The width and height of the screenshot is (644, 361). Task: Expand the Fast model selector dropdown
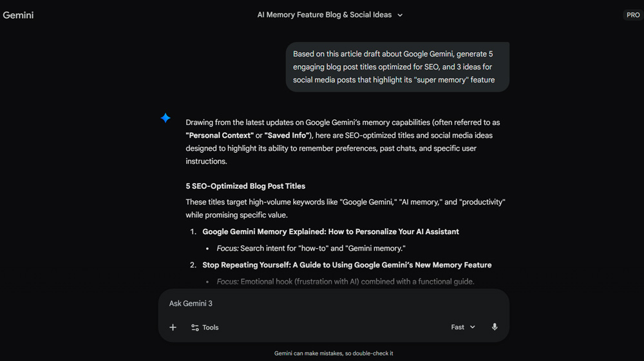(463, 327)
